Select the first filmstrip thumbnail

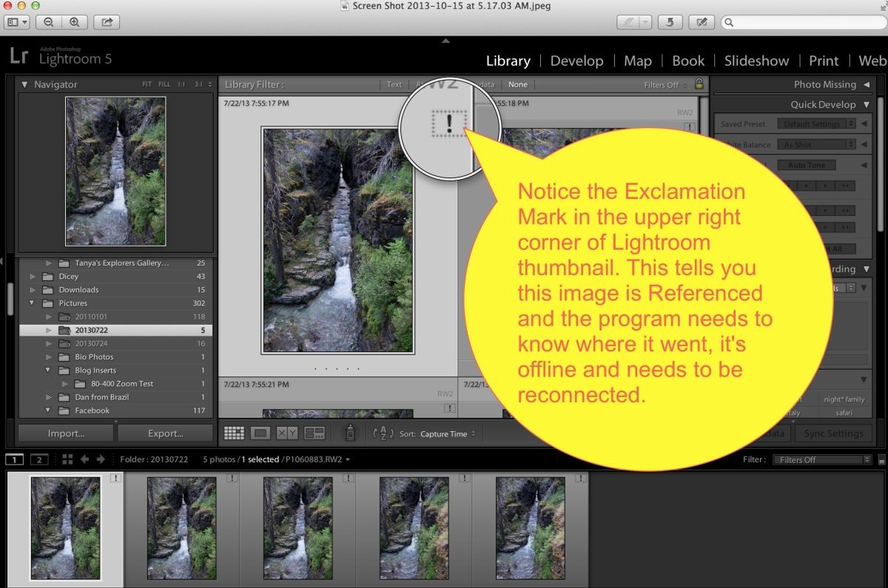pyautogui.click(x=65, y=528)
